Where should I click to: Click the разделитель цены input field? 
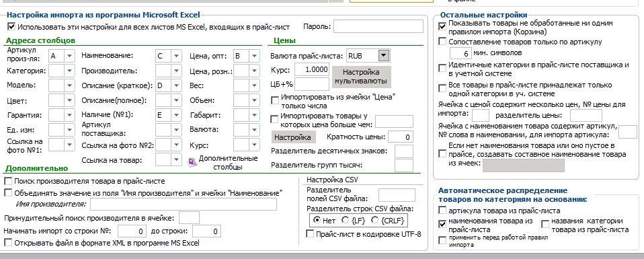586,115
